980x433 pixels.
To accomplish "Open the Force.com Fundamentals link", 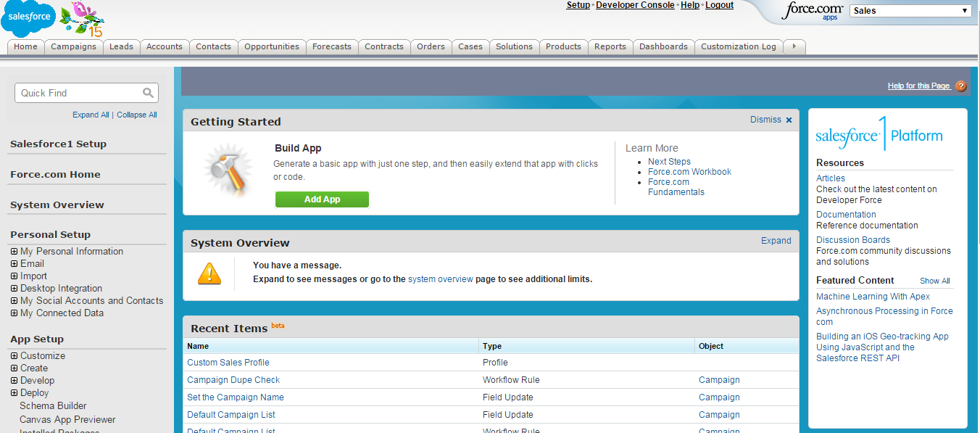I will pos(676,187).
